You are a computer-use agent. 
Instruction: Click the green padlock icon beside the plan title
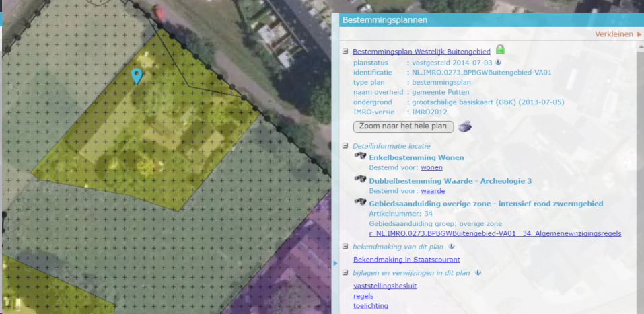tap(500, 50)
